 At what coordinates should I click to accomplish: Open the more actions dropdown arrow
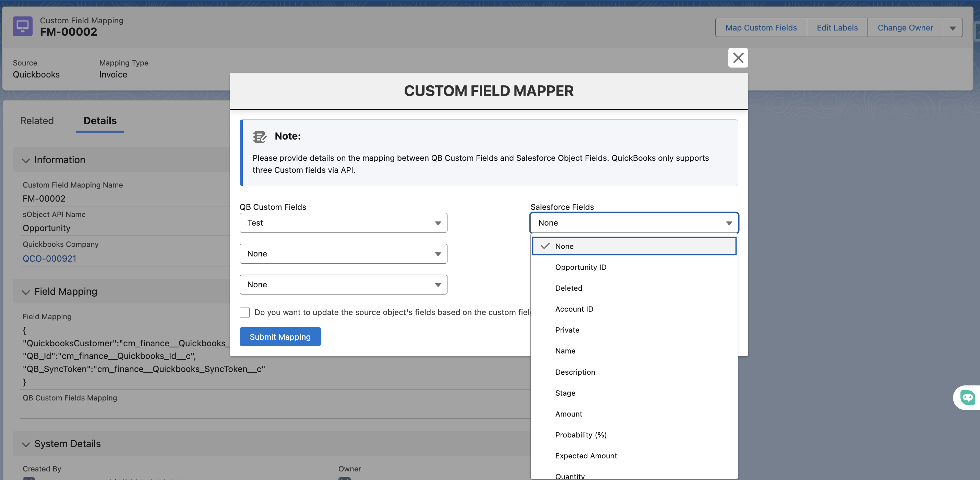coord(953,28)
